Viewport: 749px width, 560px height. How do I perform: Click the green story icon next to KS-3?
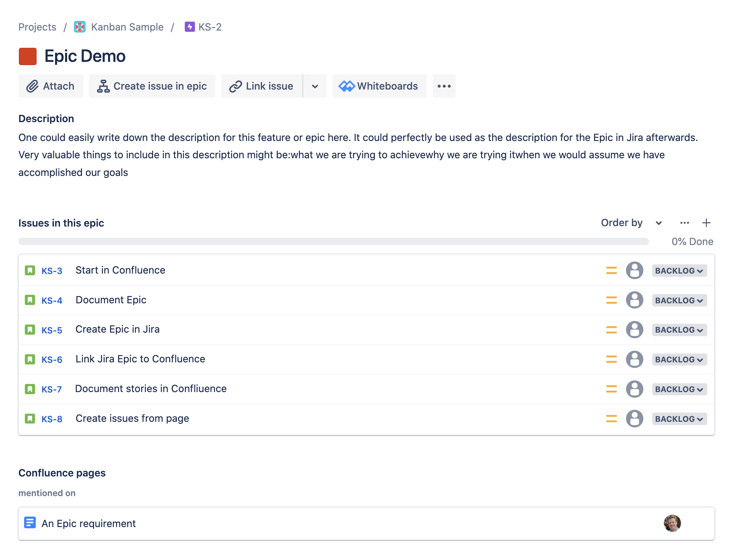30,270
